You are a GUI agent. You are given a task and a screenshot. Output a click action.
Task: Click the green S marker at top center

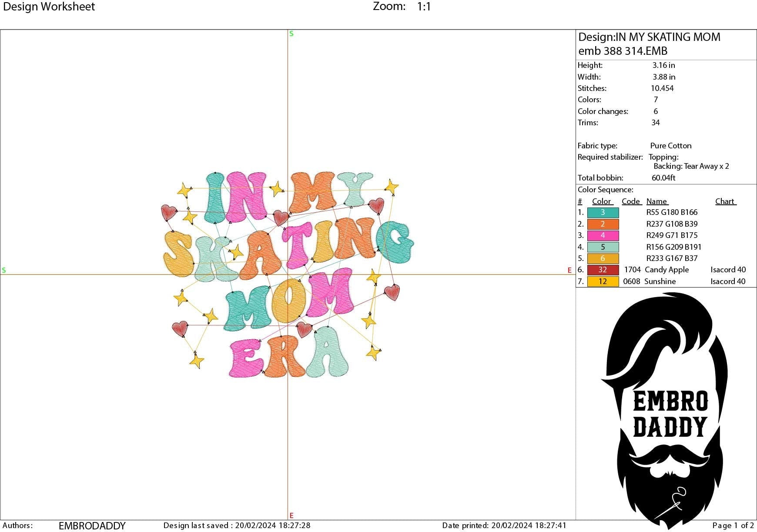coord(291,33)
